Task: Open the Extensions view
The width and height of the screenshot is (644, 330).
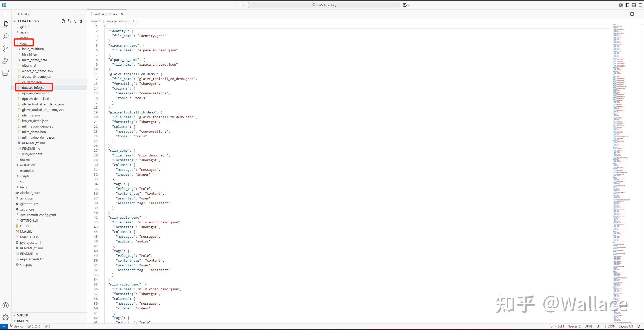Action: pyautogui.click(x=6, y=73)
